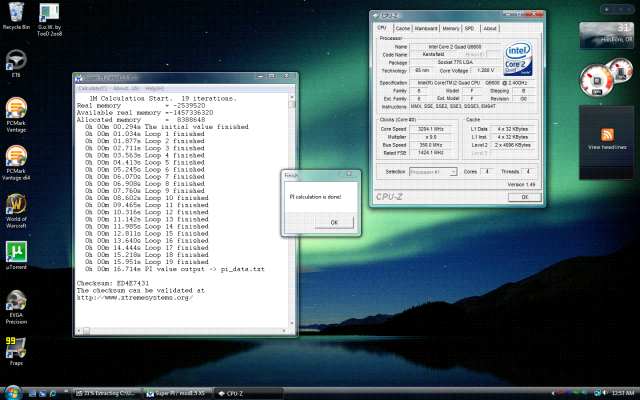Click the weather gadget showing Hillsboro, OR

pyautogui.click(x=607, y=35)
